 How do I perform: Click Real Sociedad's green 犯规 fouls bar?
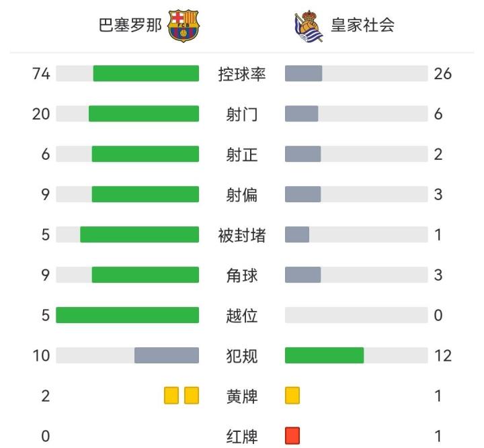tap(324, 355)
